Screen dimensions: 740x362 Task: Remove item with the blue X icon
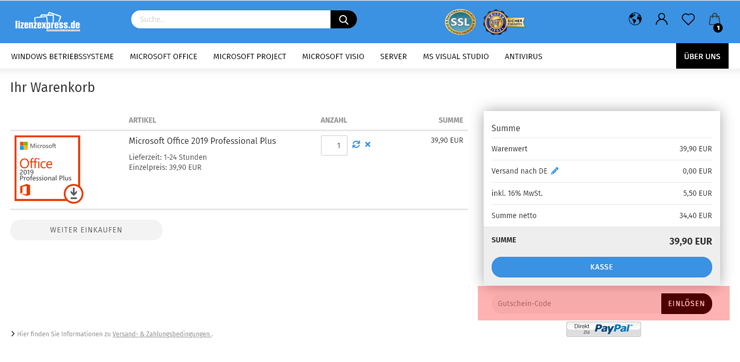[368, 144]
